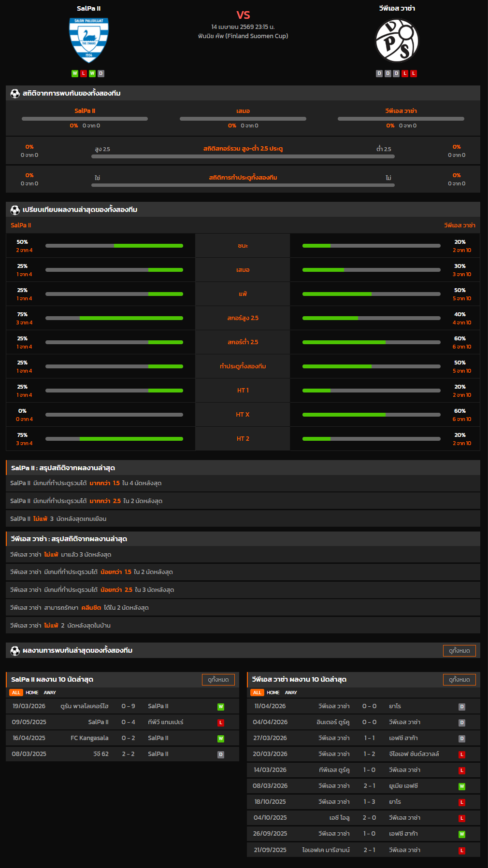The height and width of the screenshot is (868, 488).
Task: Switch to HOME tab in SalPa II results
Action: 32,693
